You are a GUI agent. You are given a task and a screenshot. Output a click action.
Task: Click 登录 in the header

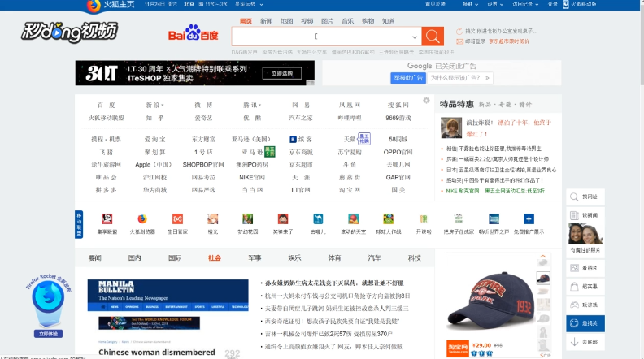point(552,4)
